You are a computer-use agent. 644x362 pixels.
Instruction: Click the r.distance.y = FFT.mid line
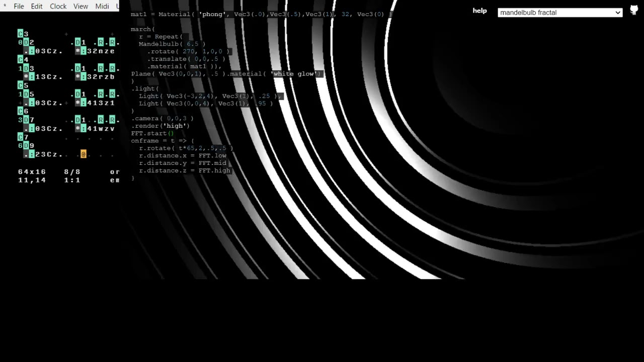(183, 163)
